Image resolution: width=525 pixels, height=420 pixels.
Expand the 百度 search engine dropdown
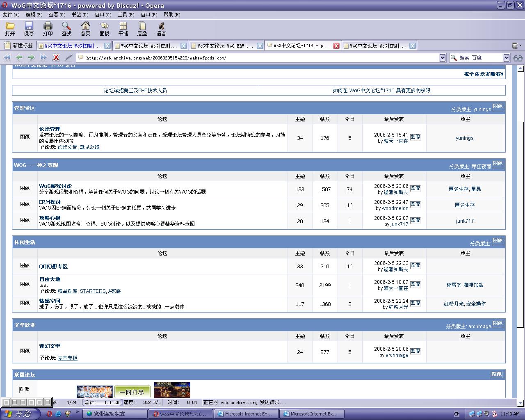pyautogui.click(x=507, y=58)
